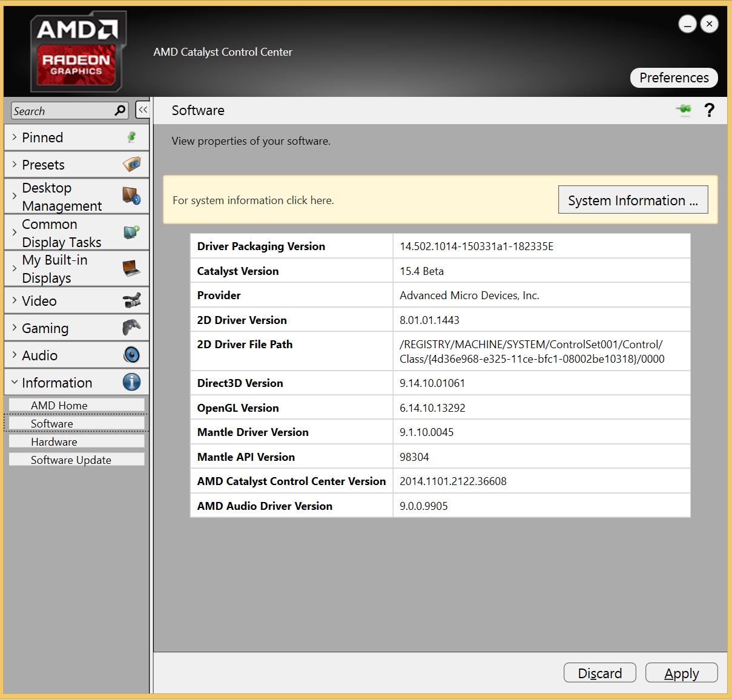The height and width of the screenshot is (700, 732).
Task: Click the OpenGL Version value 6.14.10.13292
Action: pos(432,408)
